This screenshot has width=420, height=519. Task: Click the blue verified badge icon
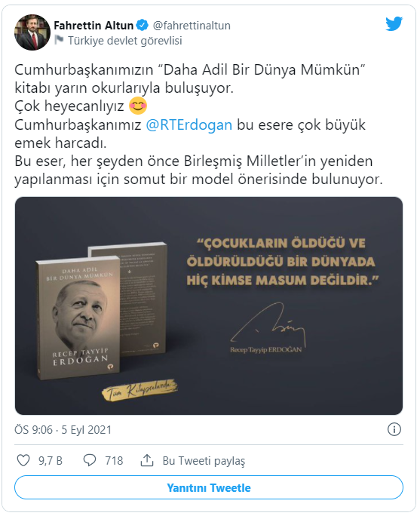coord(143,25)
